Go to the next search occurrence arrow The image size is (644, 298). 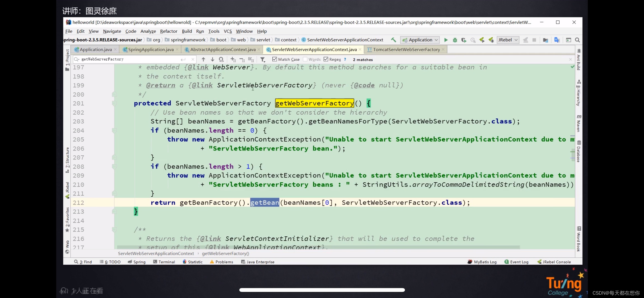[x=212, y=59]
